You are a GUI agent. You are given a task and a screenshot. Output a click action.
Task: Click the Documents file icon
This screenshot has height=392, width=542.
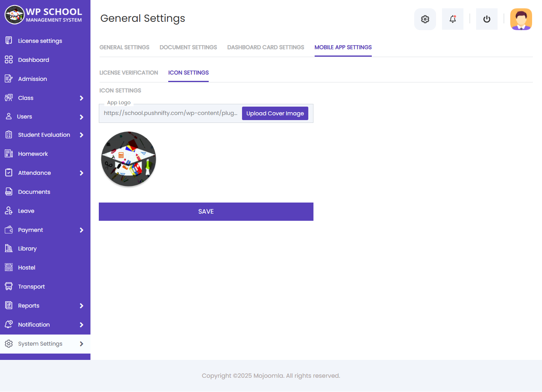pyautogui.click(x=9, y=191)
